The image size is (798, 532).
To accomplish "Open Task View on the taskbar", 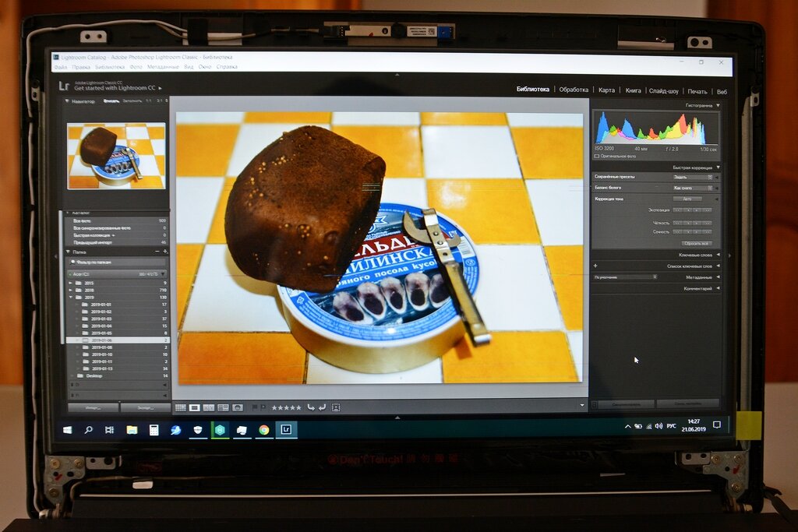I will click(109, 430).
